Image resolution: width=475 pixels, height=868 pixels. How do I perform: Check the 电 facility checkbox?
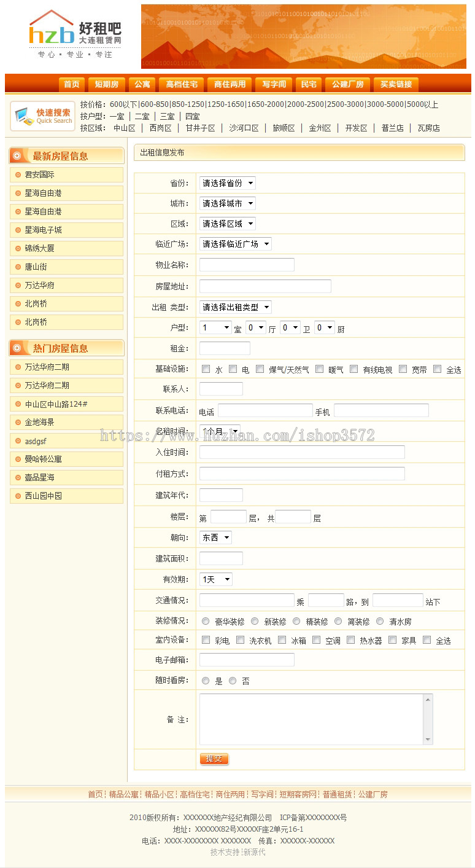pos(233,369)
